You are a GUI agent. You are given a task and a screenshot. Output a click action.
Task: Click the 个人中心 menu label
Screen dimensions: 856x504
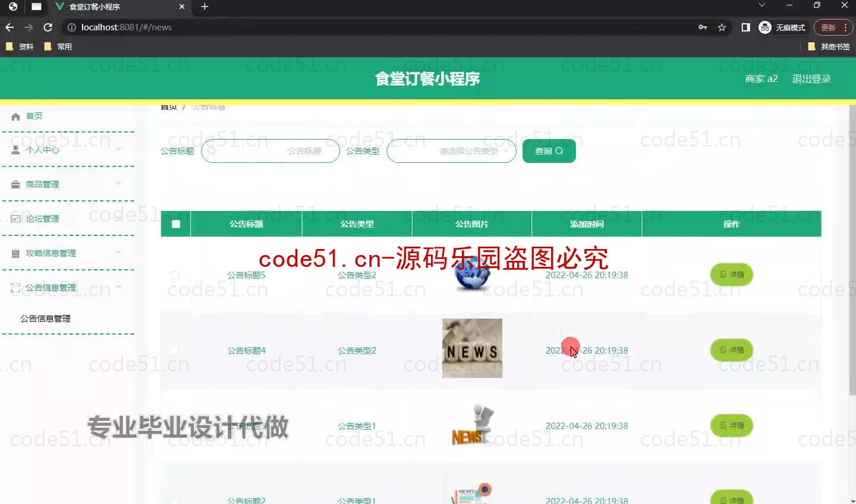[42, 150]
